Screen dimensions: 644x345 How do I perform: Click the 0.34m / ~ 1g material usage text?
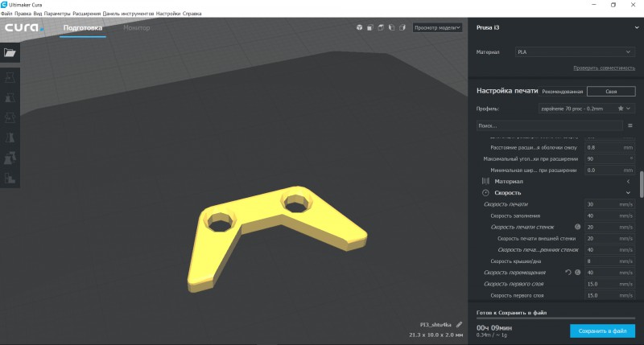pyautogui.click(x=492, y=335)
